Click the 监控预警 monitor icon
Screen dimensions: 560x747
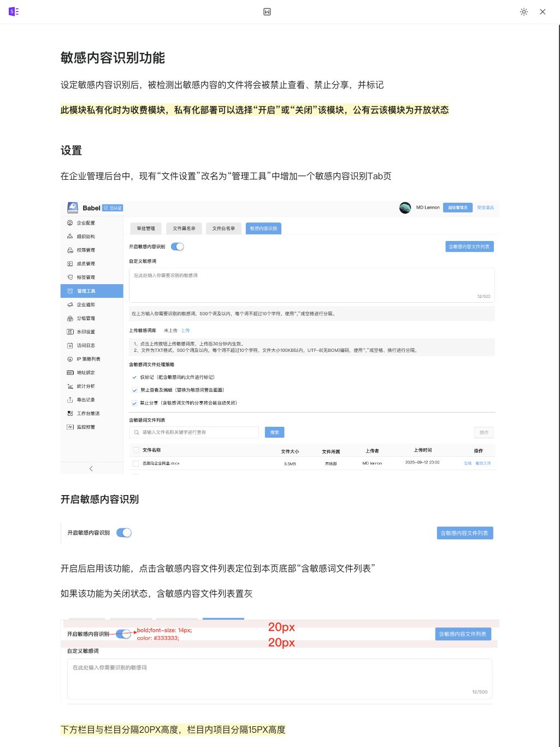coord(70,427)
